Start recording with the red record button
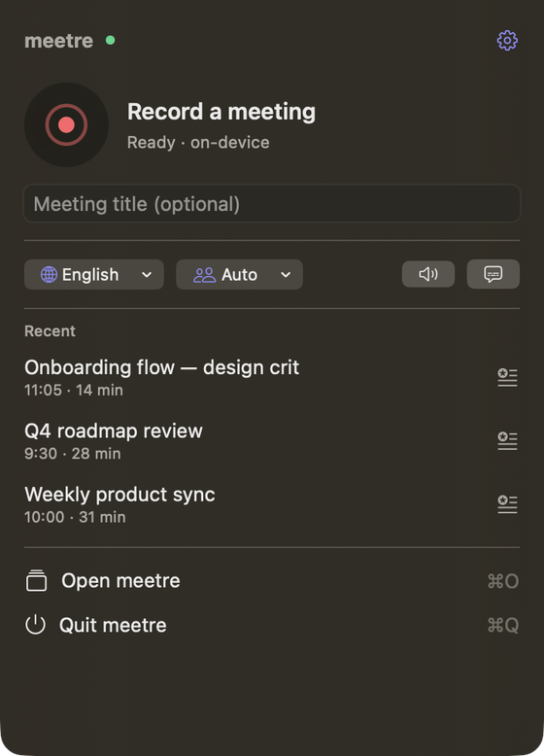This screenshot has height=756, width=544. pos(66,125)
